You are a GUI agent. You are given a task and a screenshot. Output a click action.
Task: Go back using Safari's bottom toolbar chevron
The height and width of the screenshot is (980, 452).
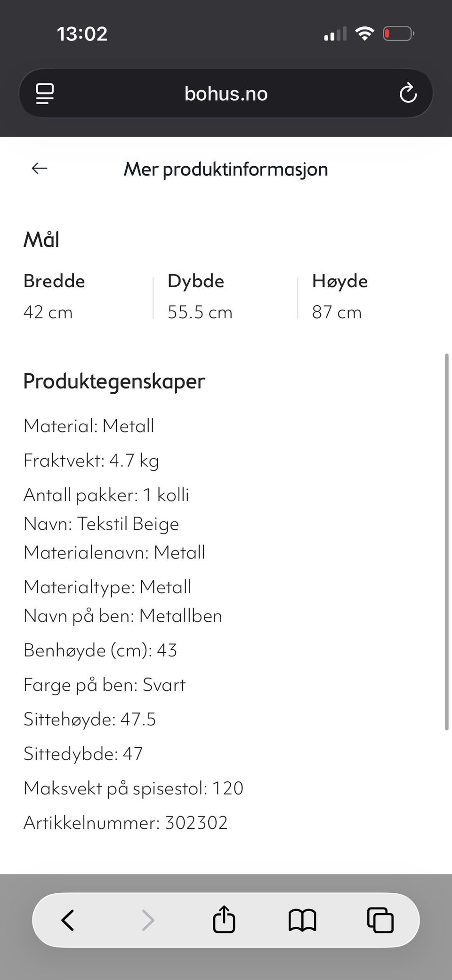coord(68,920)
